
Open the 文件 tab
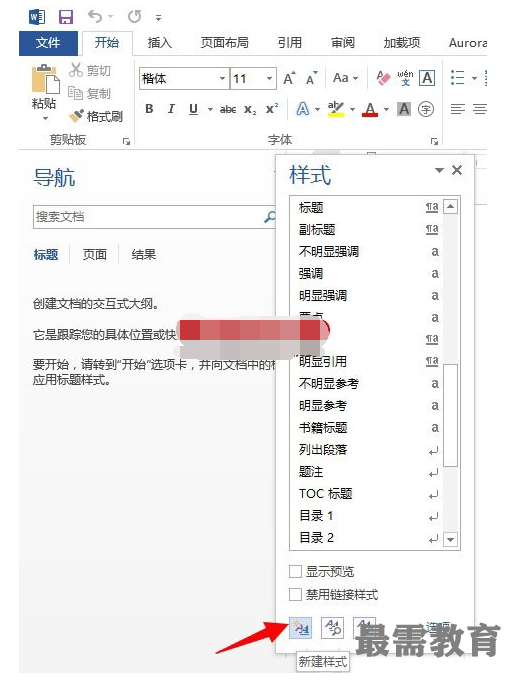[48, 43]
